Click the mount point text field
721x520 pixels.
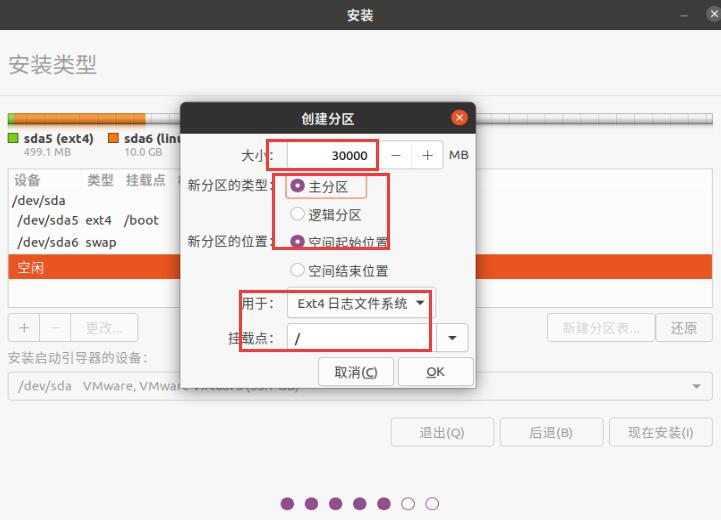pos(361,338)
